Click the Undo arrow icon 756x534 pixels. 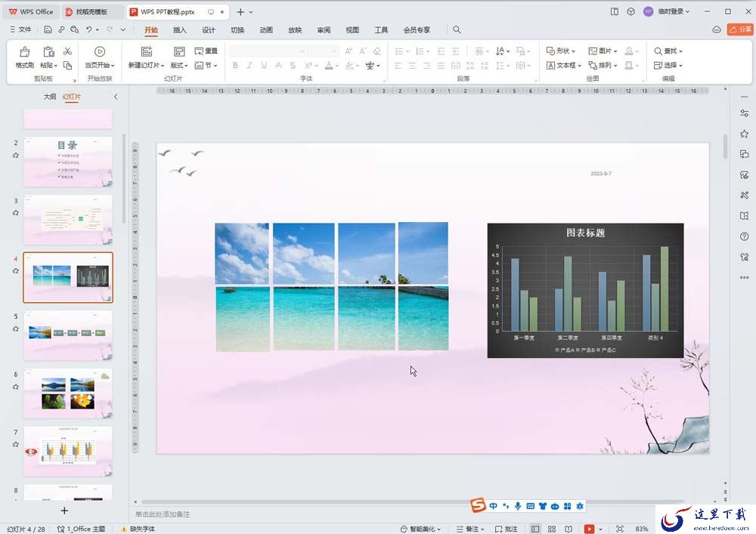pos(88,29)
